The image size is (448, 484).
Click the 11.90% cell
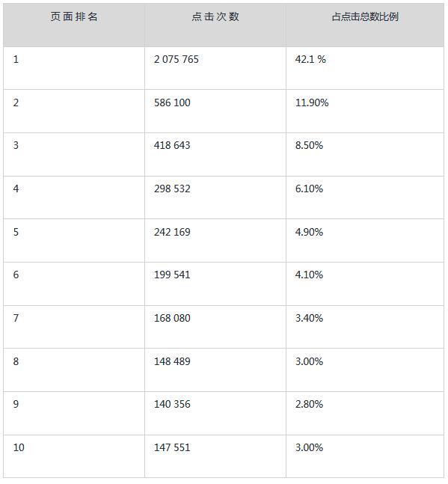pos(365,111)
